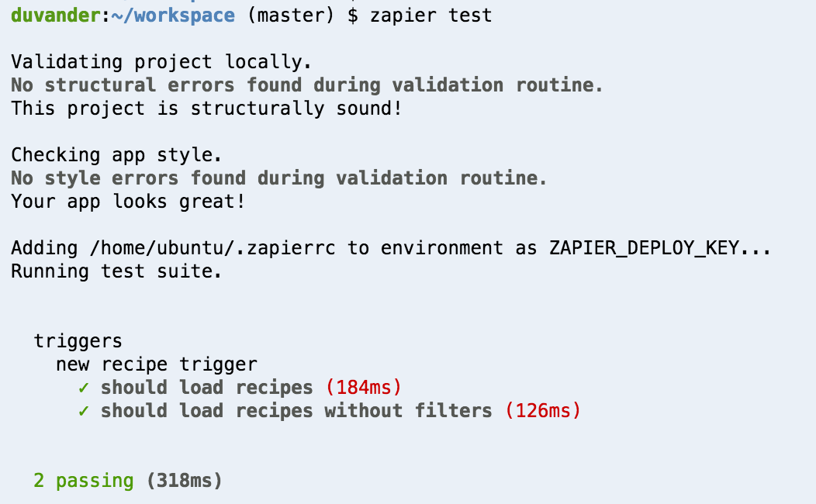The width and height of the screenshot is (816, 504).
Task: Click the 'Validating project locally.' line
Action: point(161,62)
